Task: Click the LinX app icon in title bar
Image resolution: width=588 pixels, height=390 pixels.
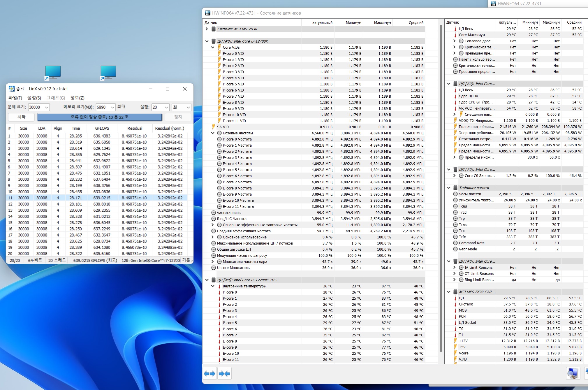Action: [x=11, y=89]
